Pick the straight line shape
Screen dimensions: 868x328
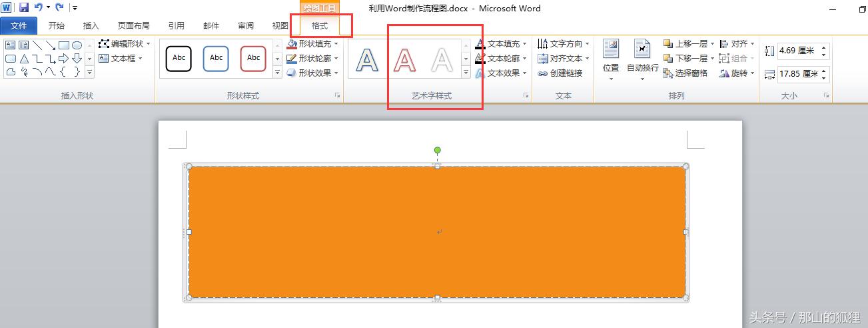coord(37,45)
